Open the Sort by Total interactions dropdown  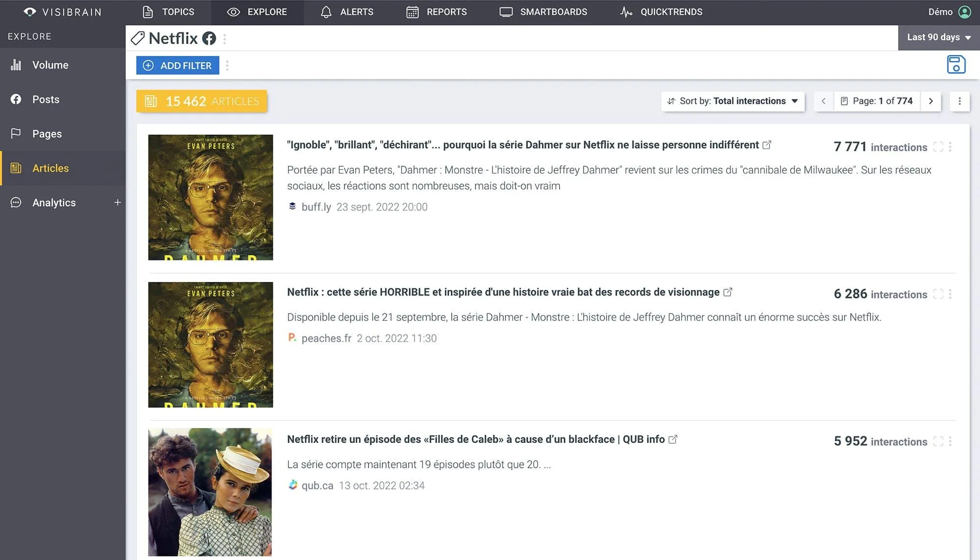(x=733, y=101)
